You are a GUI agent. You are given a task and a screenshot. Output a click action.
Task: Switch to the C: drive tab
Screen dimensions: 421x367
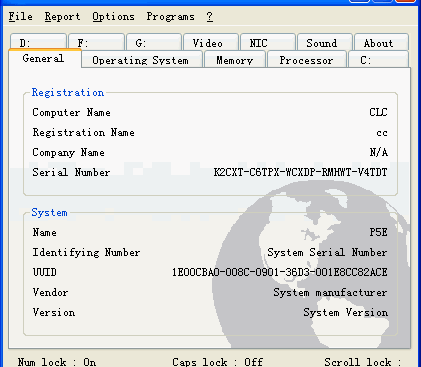[x=378, y=60]
